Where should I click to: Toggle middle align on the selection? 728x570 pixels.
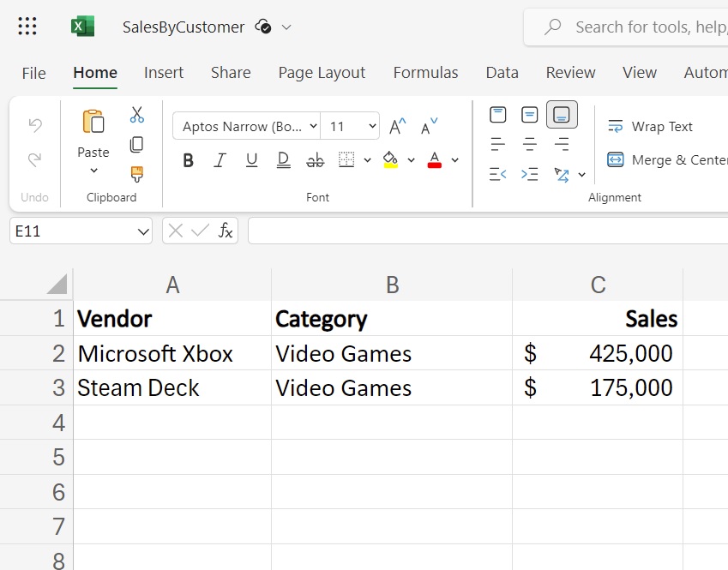click(529, 113)
